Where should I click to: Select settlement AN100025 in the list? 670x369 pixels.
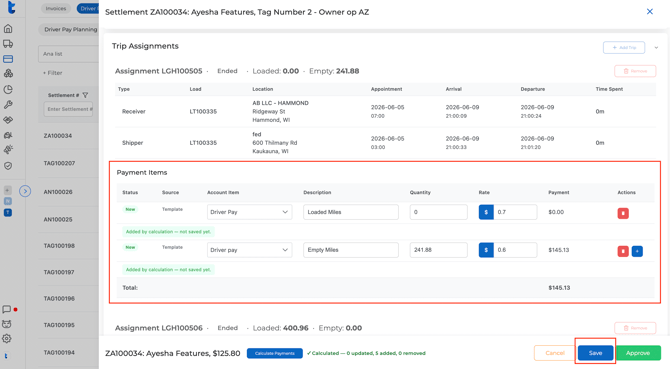[58, 220]
